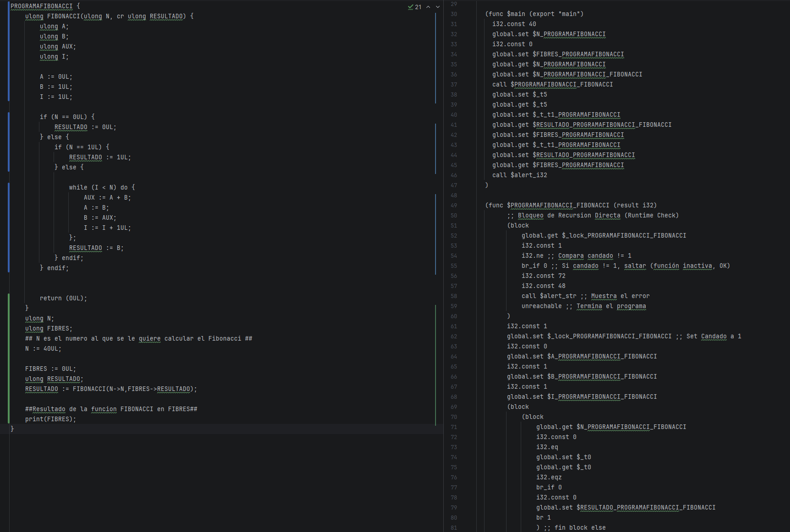Click the downward chevron to jump to next change
790x532 pixels.
(x=438, y=7)
